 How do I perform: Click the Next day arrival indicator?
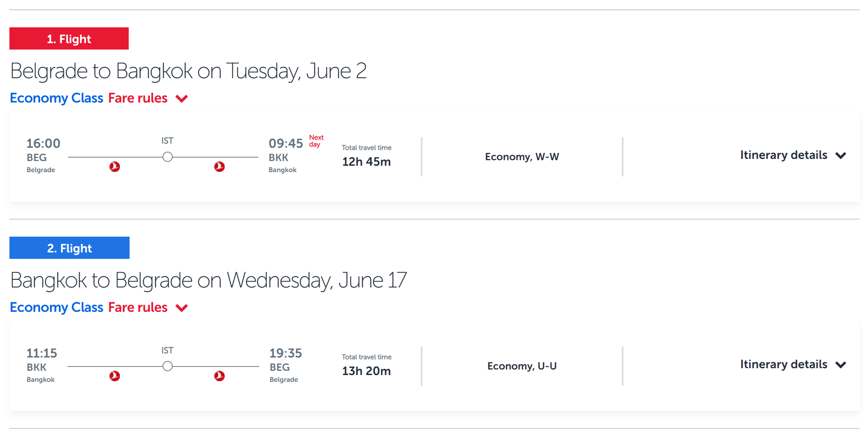click(316, 141)
